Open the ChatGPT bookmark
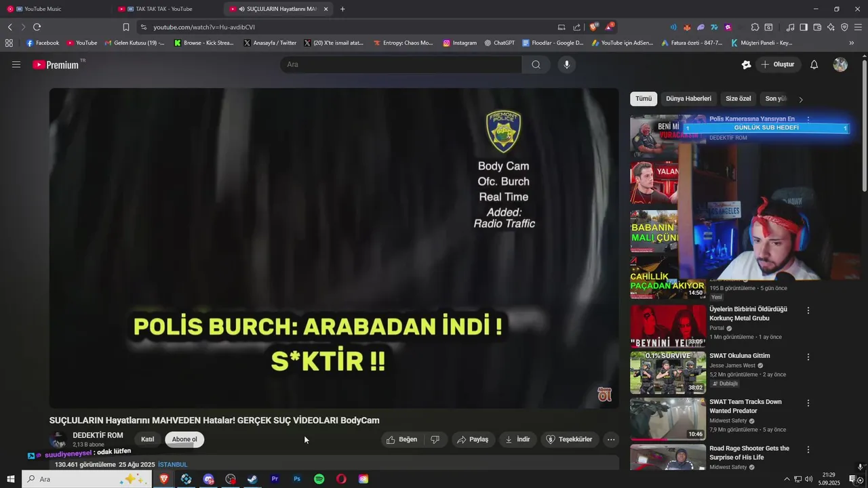The image size is (868, 488). (499, 43)
